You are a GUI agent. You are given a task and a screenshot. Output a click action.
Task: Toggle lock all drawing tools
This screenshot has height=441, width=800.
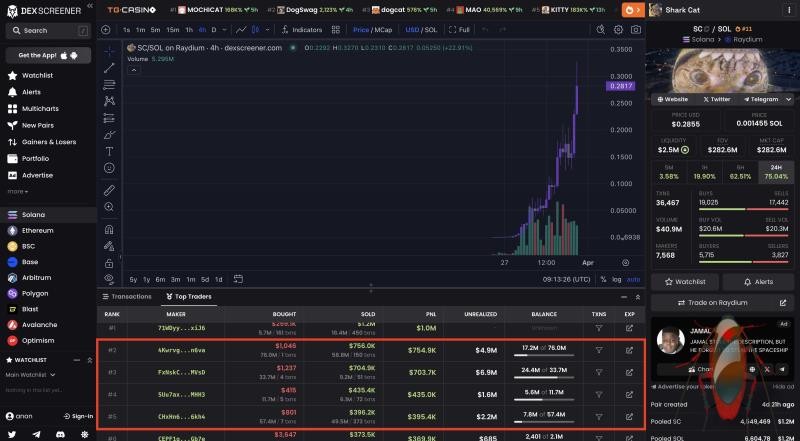point(109,263)
